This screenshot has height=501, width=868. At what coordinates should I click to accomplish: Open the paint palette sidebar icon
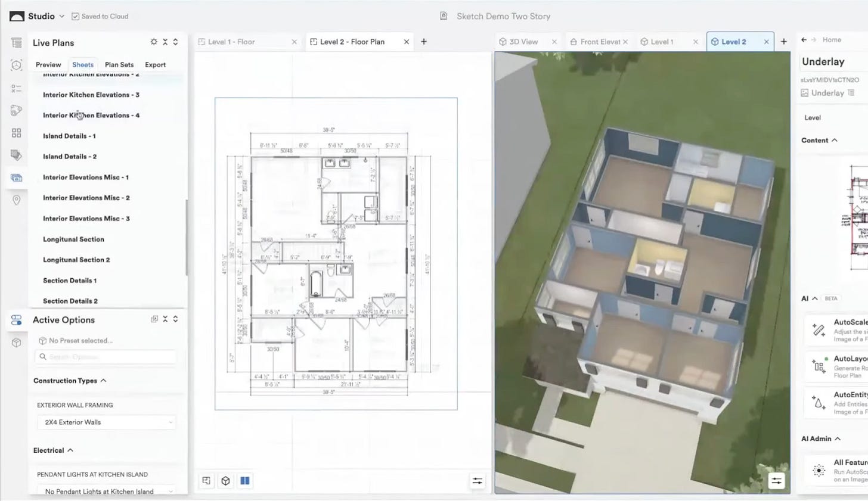(16, 110)
